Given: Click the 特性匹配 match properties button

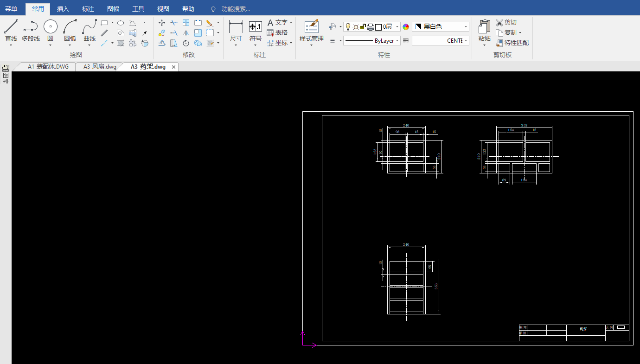Looking at the screenshot, I should click(512, 43).
